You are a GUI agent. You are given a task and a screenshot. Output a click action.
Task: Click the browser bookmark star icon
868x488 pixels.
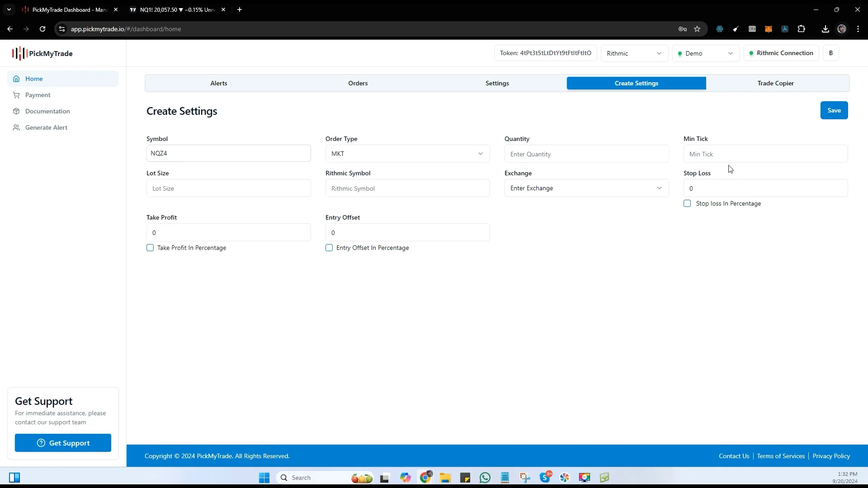click(698, 28)
